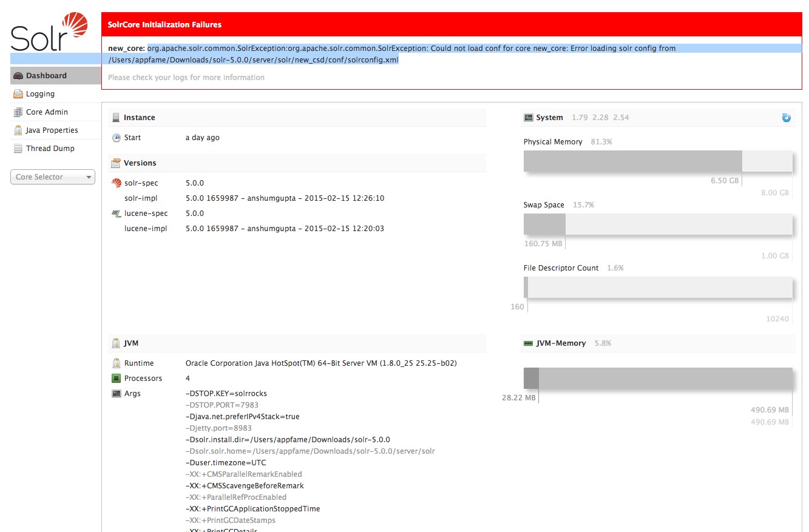Click the JVM-Memory chip icon
The width and height of the screenshot is (809, 532).
pos(528,343)
